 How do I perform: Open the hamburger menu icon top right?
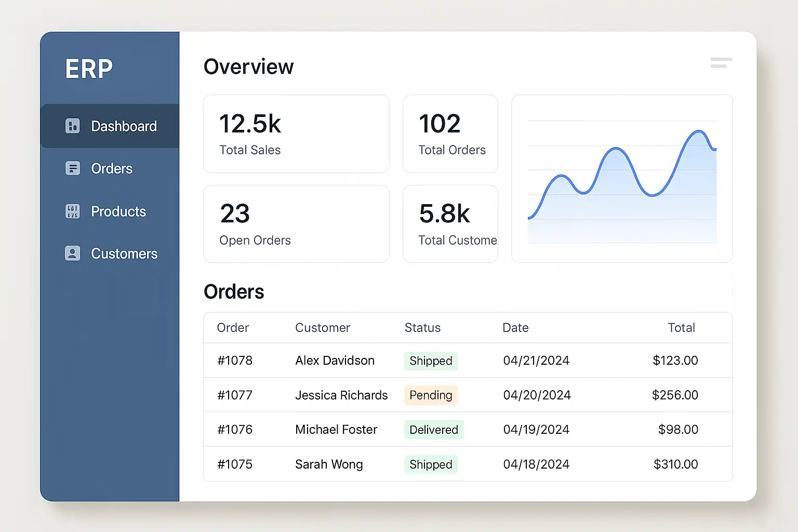coord(721,63)
